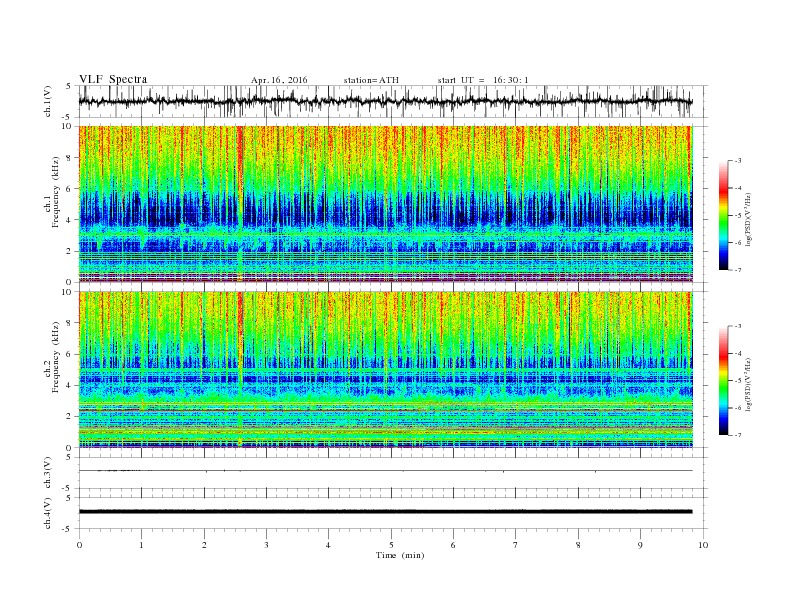
Task: Click the '0' tick on the time axis
Action: click(x=79, y=545)
